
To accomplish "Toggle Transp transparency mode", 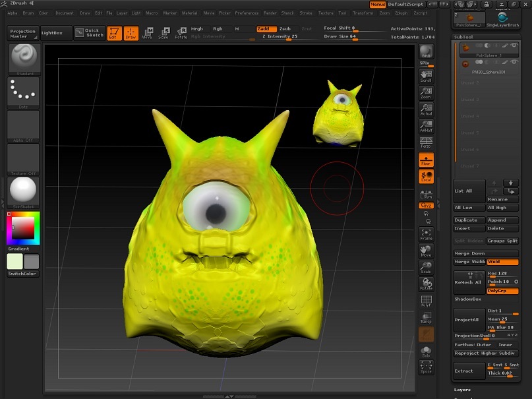I will 426,318.
